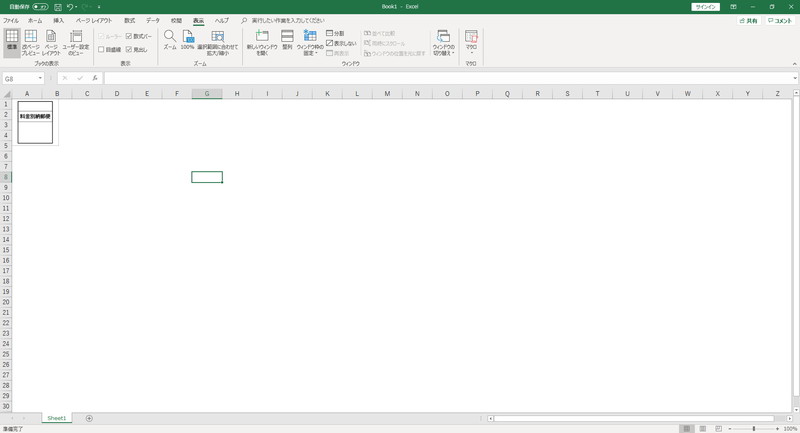Select the Sheet1 sheet tab
Screen dimensions: 800x433
point(57,418)
